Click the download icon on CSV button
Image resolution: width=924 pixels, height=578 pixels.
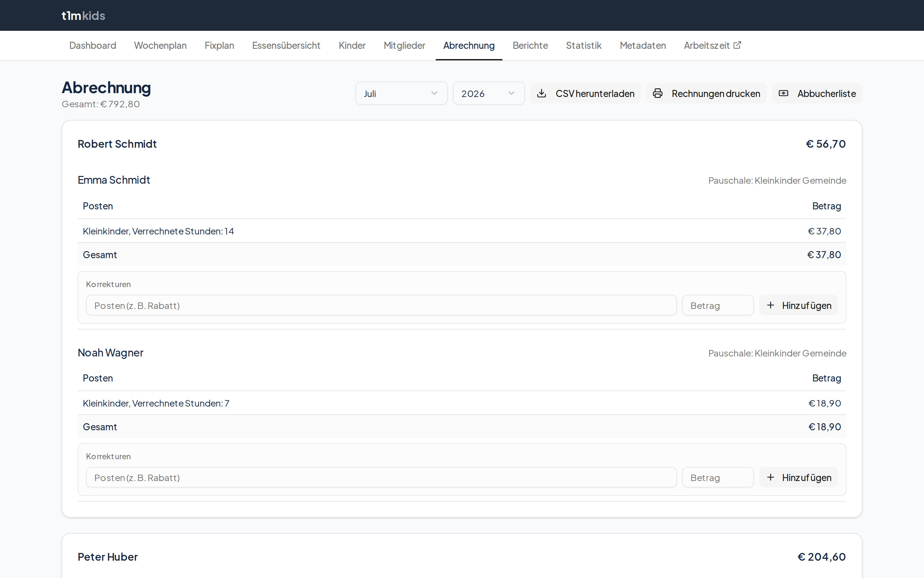pyautogui.click(x=542, y=93)
